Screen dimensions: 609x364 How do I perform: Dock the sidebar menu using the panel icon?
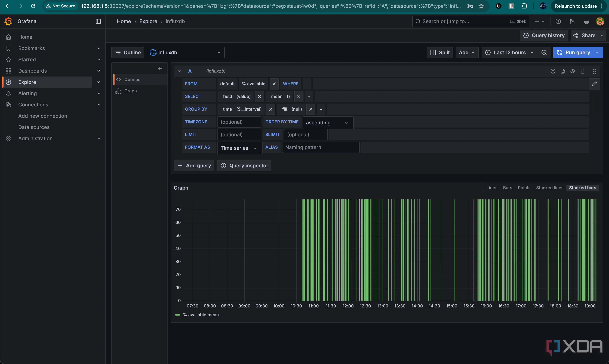98,21
